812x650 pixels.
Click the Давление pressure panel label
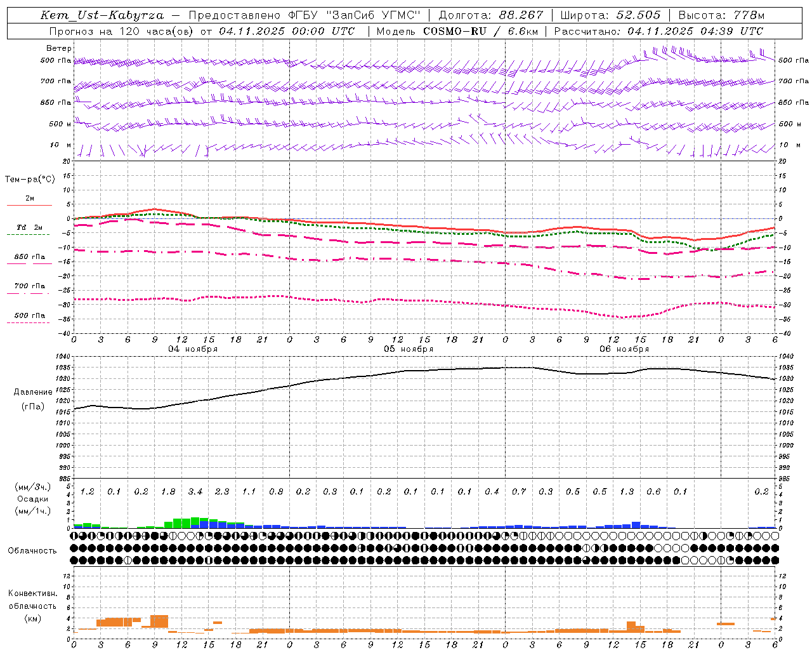33,392
